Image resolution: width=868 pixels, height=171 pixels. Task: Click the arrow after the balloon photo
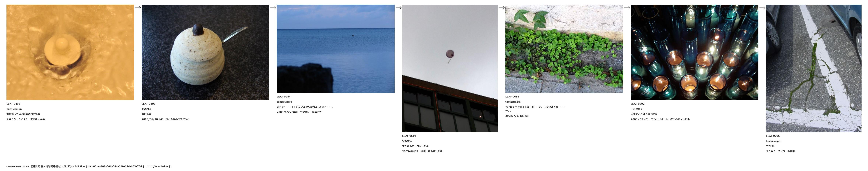[501, 8]
